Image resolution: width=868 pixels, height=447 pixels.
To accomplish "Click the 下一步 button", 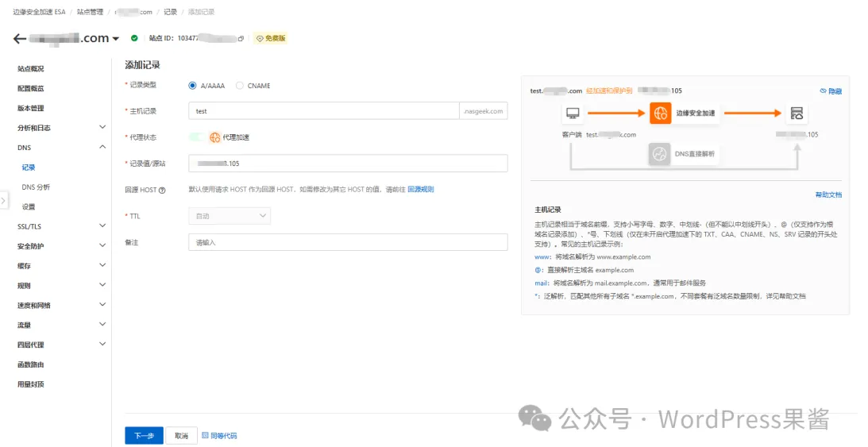I will coord(144,436).
